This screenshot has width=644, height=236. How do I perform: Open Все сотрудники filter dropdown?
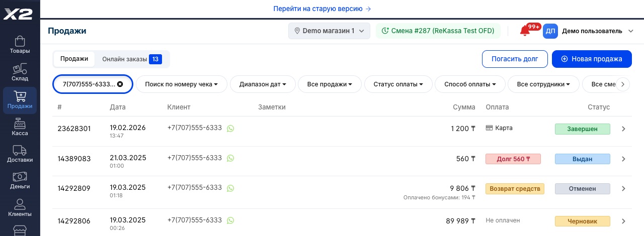click(x=542, y=84)
